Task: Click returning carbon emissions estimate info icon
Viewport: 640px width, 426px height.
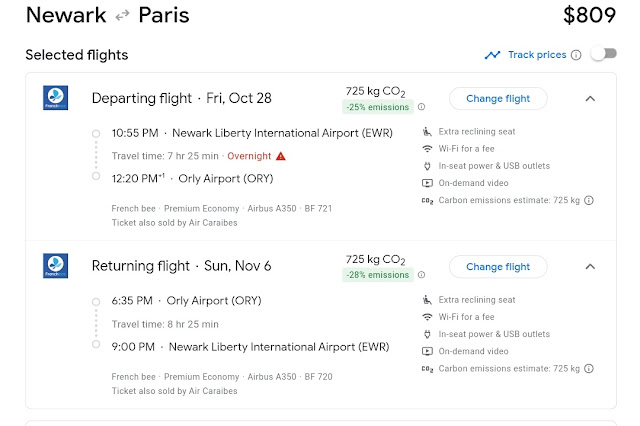Action: coord(589,369)
